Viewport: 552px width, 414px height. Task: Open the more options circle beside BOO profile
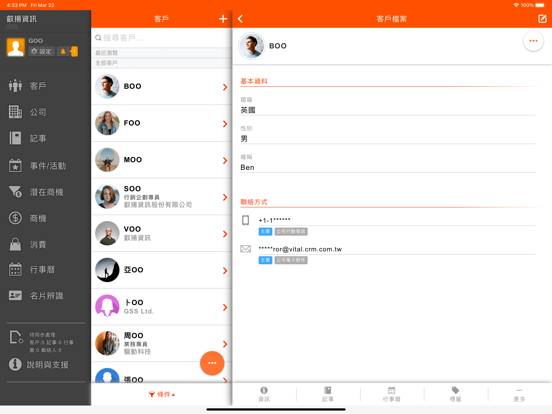pos(533,41)
